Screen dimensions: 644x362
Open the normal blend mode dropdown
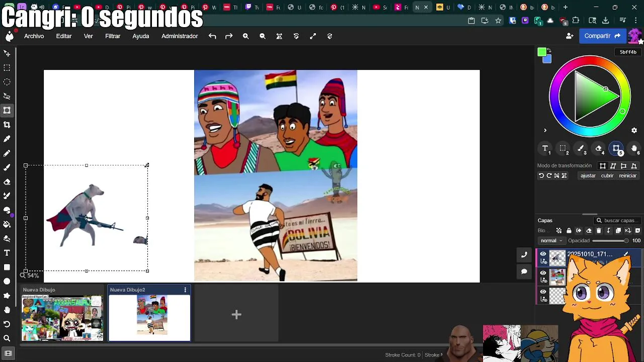(551, 241)
